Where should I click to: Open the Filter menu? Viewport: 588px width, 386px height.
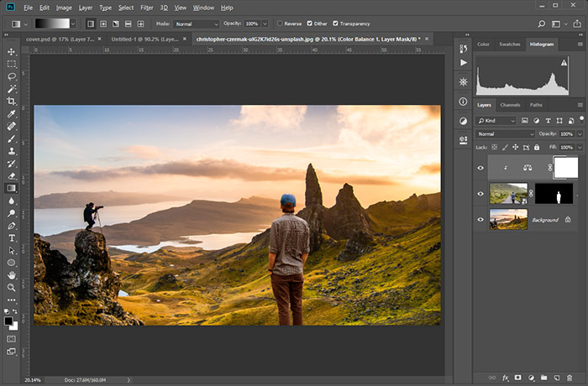(x=147, y=8)
